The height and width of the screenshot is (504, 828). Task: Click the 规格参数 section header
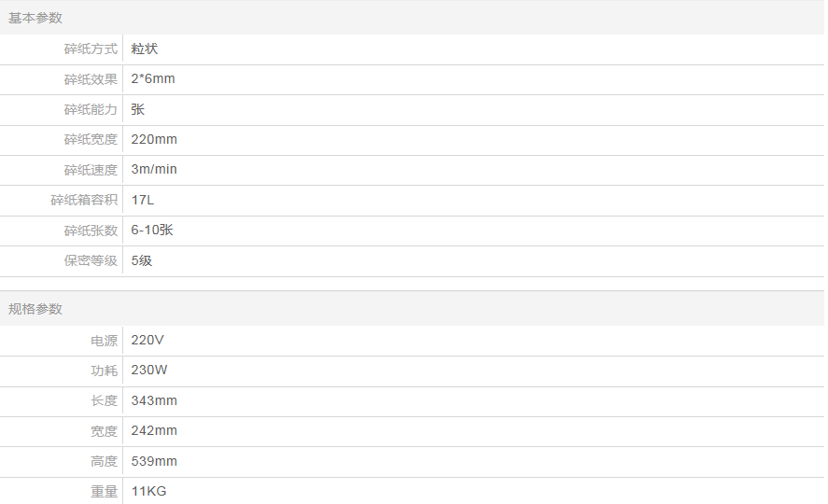[x=35, y=309]
